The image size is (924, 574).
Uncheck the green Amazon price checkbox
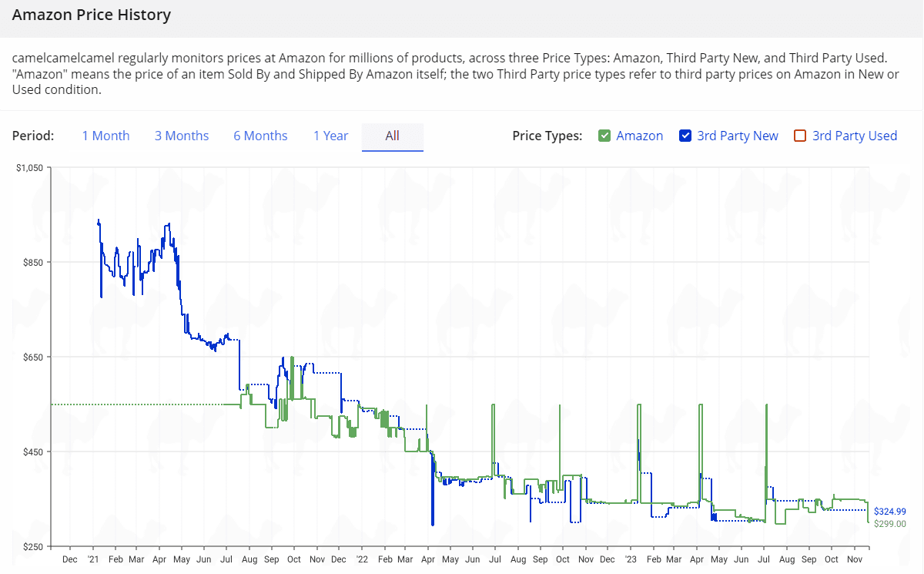(x=604, y=136)
